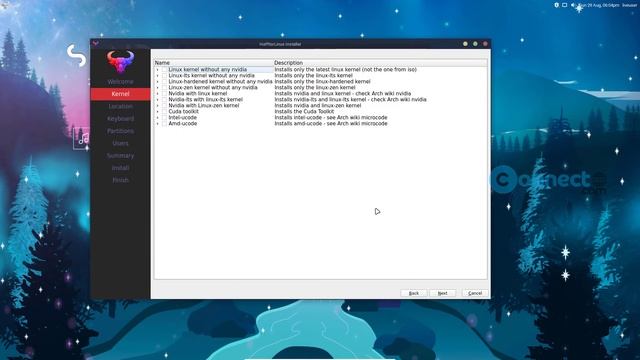Select 'Amd-ucode' row name

point(183,123)
